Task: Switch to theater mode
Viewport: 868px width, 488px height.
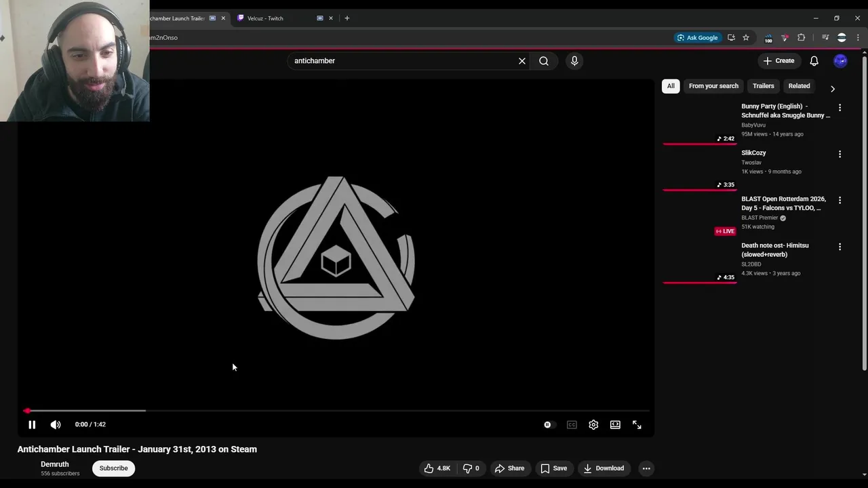Action: point(615,424)
